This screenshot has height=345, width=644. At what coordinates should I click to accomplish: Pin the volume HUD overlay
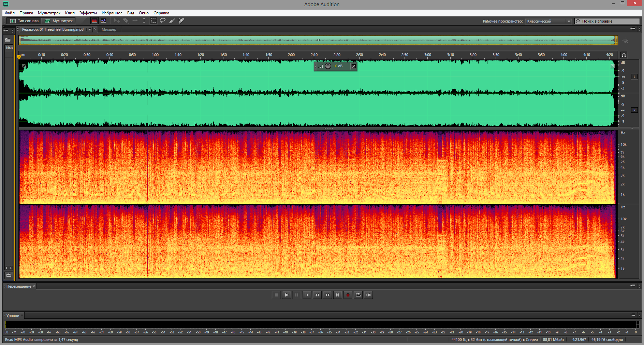point(354,66)
